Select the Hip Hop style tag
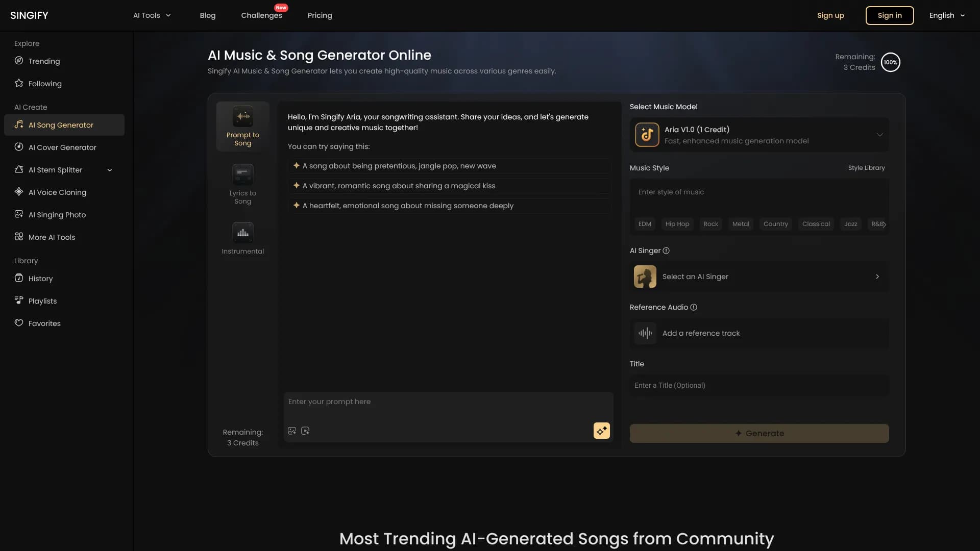980x551 pixels. point(677,224)
